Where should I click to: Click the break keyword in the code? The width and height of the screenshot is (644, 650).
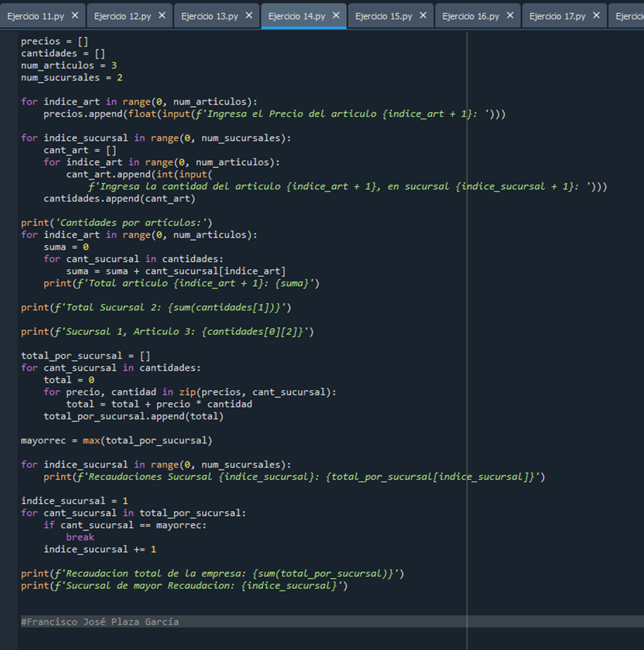(80, 537)
